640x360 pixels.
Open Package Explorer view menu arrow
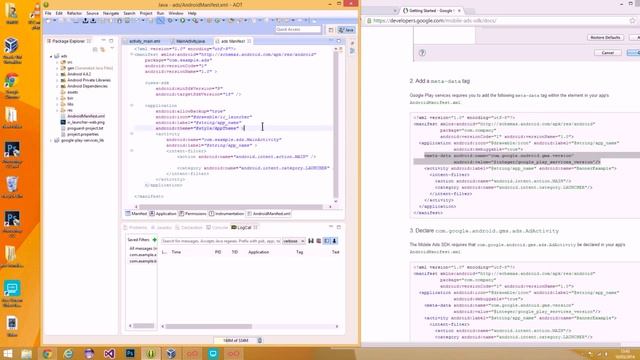111,49
